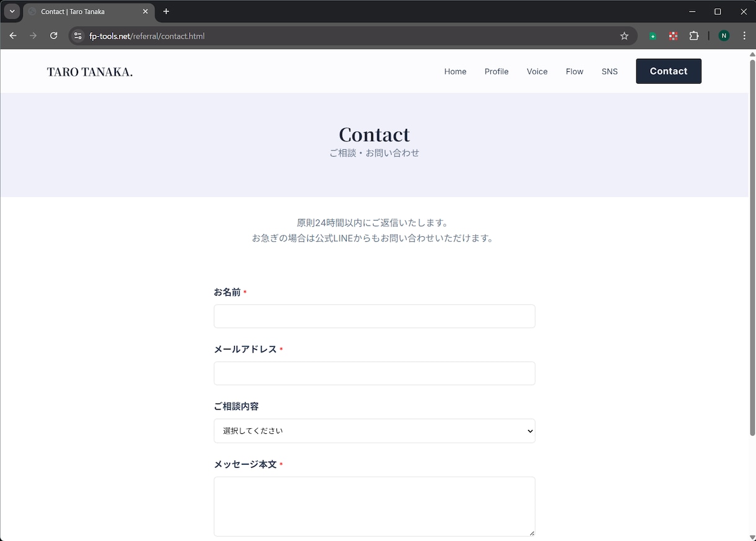Image resolution: width=756 pixels, height=541 pixels.
Task: Click the page vertical scrollbar thumb
Action: point(752,247)
